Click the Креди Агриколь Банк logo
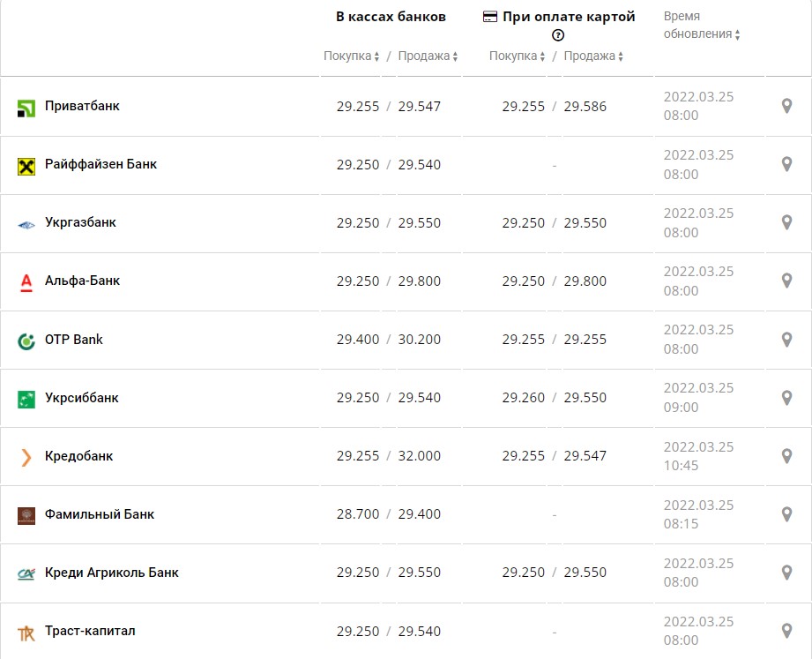The image size is (812, 659). click(26, 573)
